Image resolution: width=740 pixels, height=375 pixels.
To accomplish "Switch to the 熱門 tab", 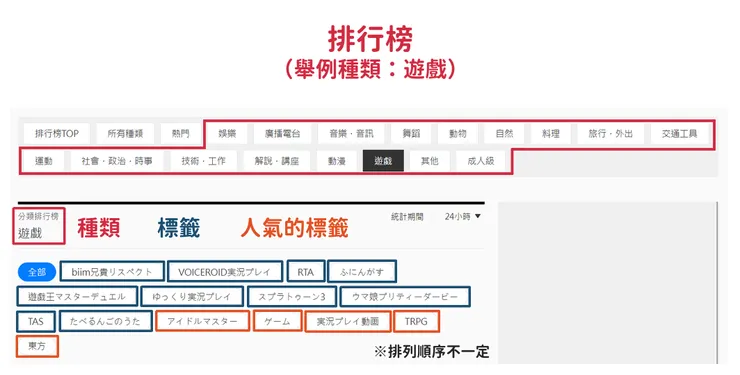I will [181, 134].
